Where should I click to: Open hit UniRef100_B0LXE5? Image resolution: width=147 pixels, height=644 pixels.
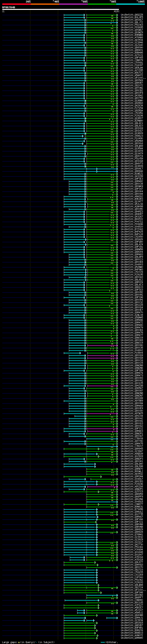[x=132, y=17]
